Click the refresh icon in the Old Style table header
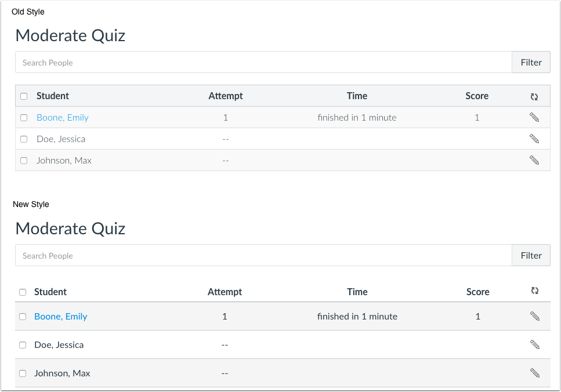The width and height of the screenshot is (561, 392). (x=534, y=96)
